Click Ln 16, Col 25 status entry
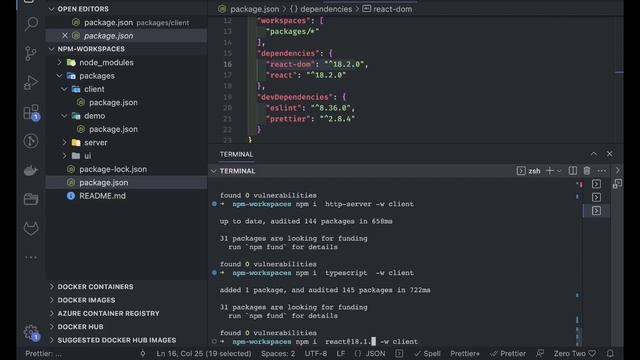 (x=204, y=353)
